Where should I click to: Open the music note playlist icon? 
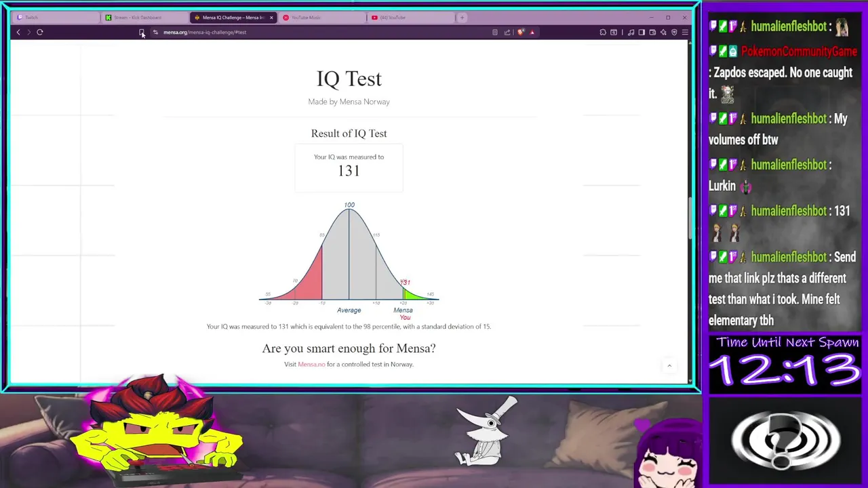coord(631,32)
